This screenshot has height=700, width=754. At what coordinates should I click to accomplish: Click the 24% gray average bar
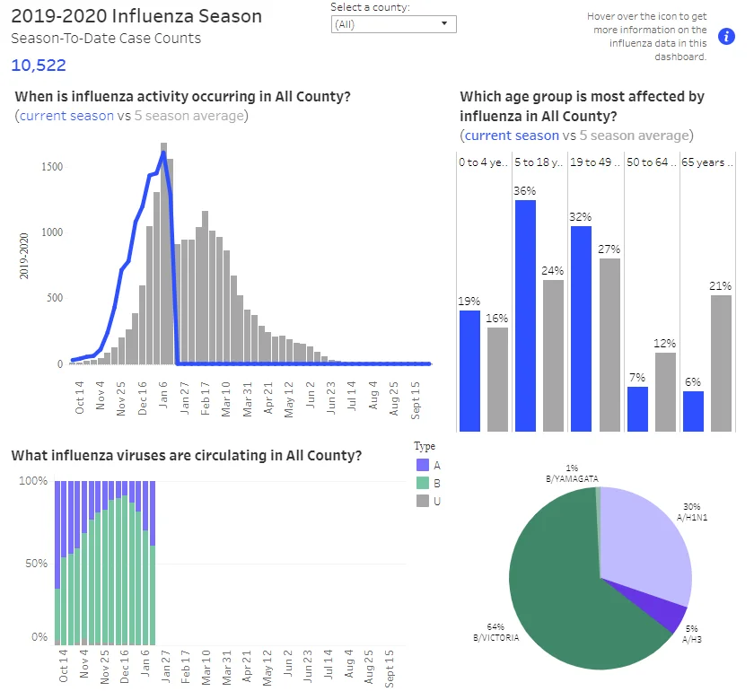553,355
